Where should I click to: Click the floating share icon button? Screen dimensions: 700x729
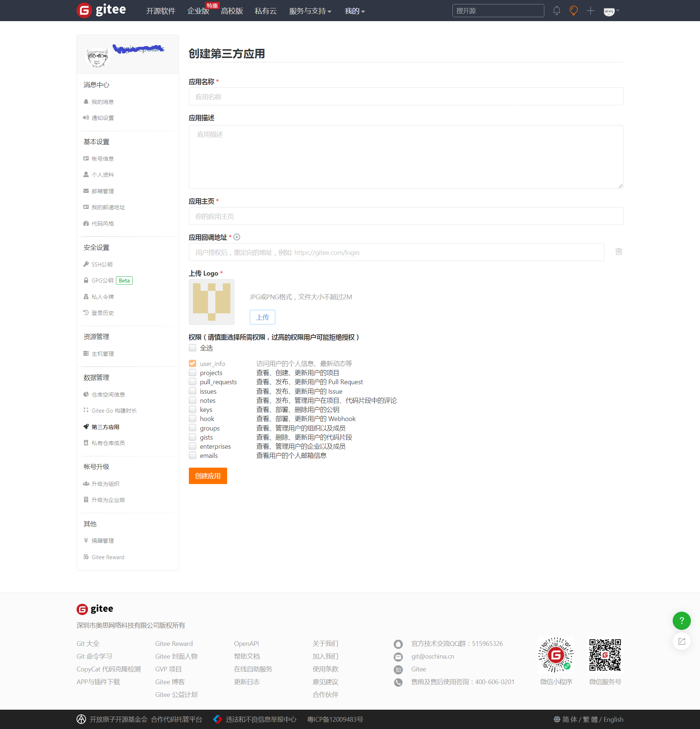681,642
